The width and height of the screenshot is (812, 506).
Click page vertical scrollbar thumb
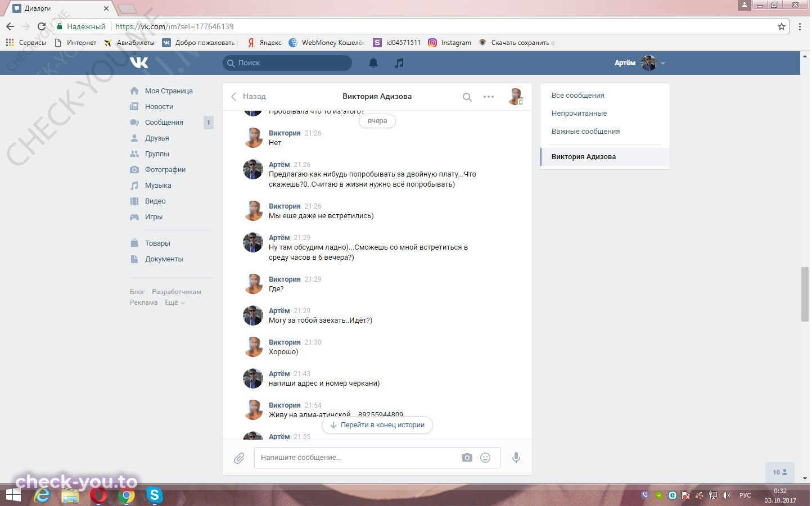click(x=805, y=294)
